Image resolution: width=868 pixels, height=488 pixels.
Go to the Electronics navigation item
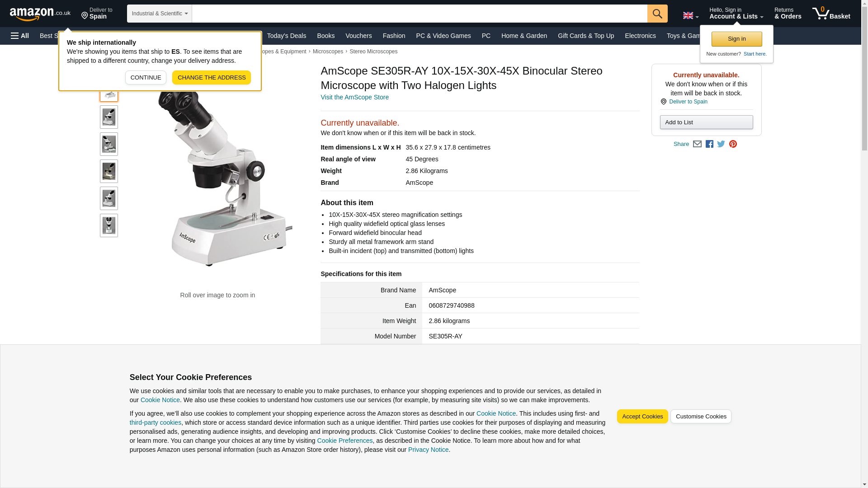click(640, 36)
